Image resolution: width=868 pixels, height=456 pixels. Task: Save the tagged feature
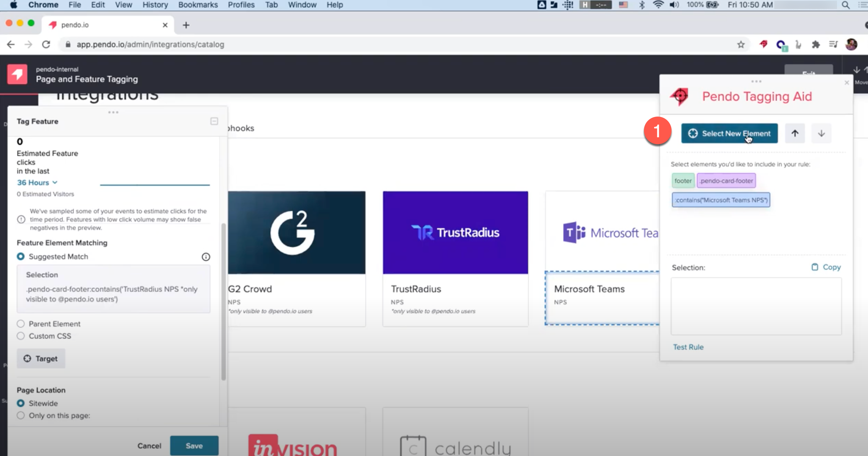click(194, 446)
